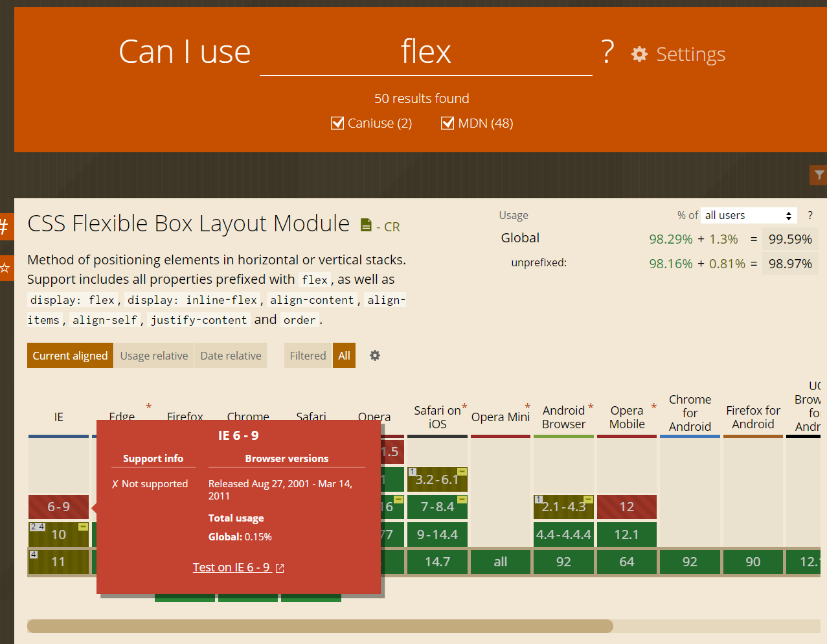Open the CR spec document icon

point(366,225)
